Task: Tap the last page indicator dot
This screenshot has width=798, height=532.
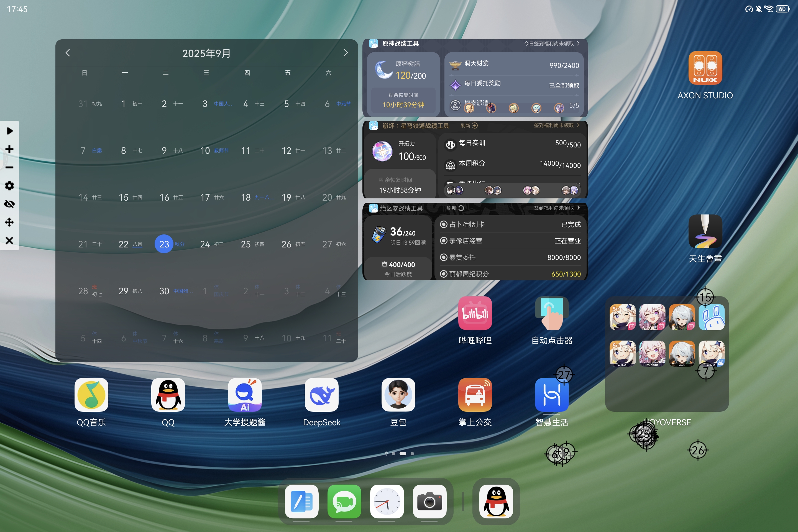Action: point(412,453)
